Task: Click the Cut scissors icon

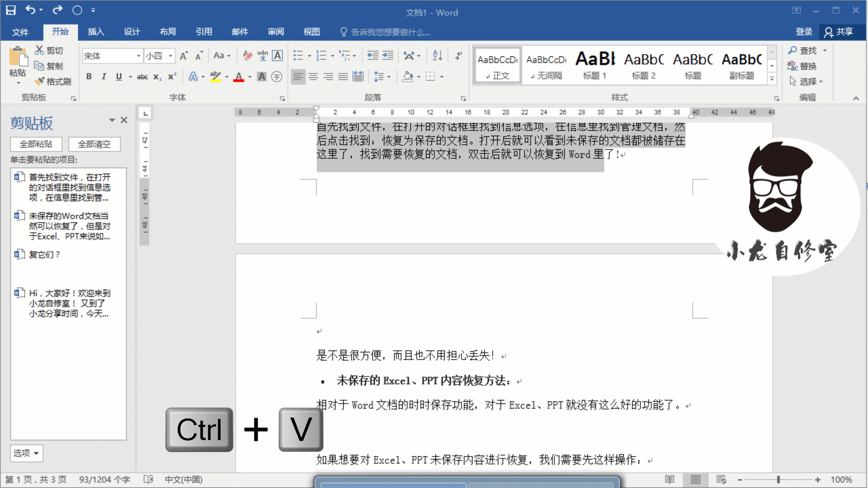Action: coord(39,50)
